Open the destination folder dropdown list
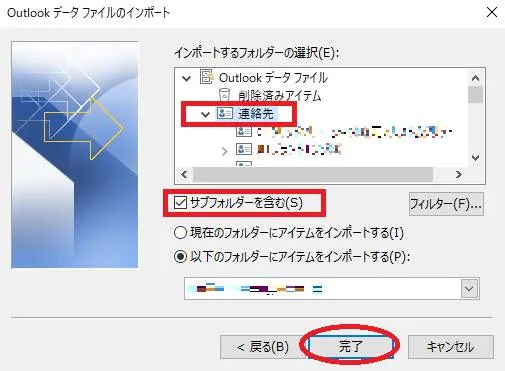 click(469, 288)
